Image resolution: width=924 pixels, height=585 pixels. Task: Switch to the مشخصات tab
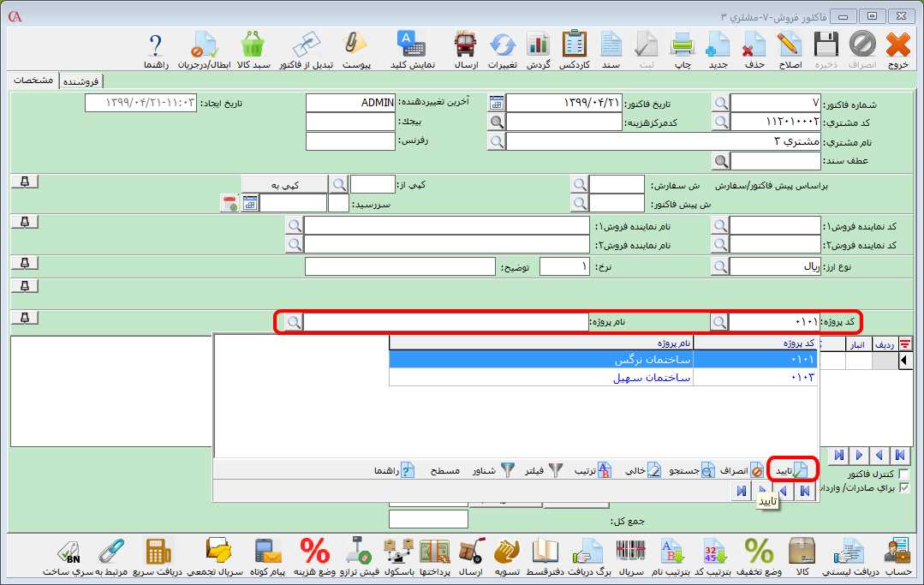(x=35, y=80)
